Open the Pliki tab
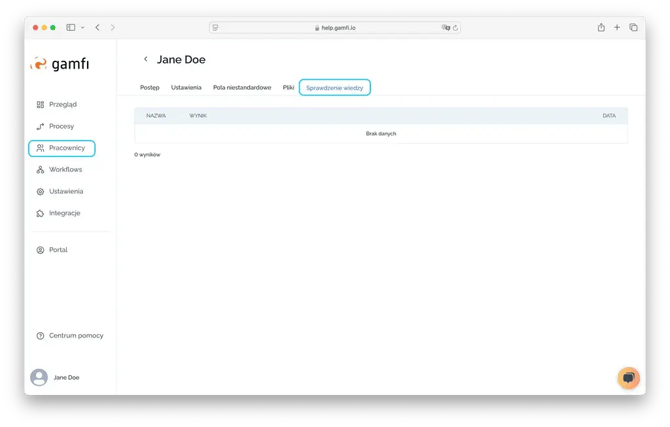 coord(288,88)
